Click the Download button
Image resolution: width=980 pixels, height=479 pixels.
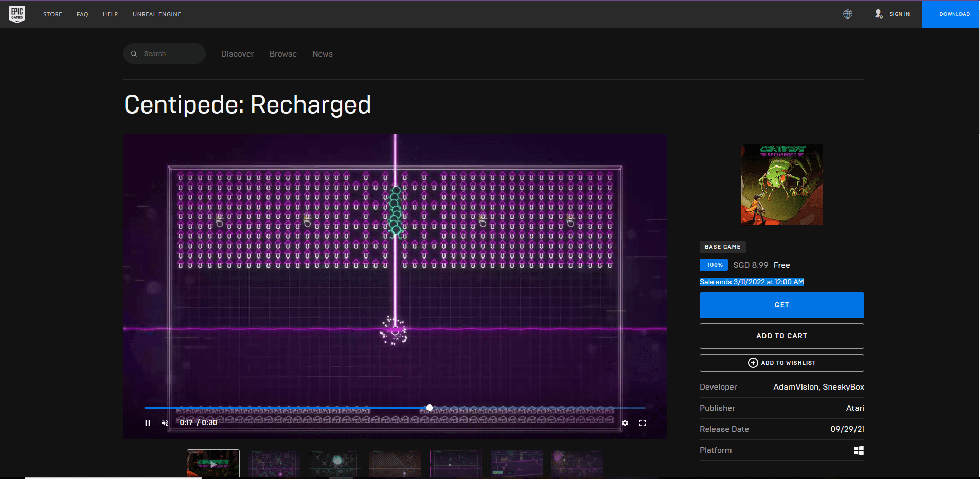[x=951, y=14]
